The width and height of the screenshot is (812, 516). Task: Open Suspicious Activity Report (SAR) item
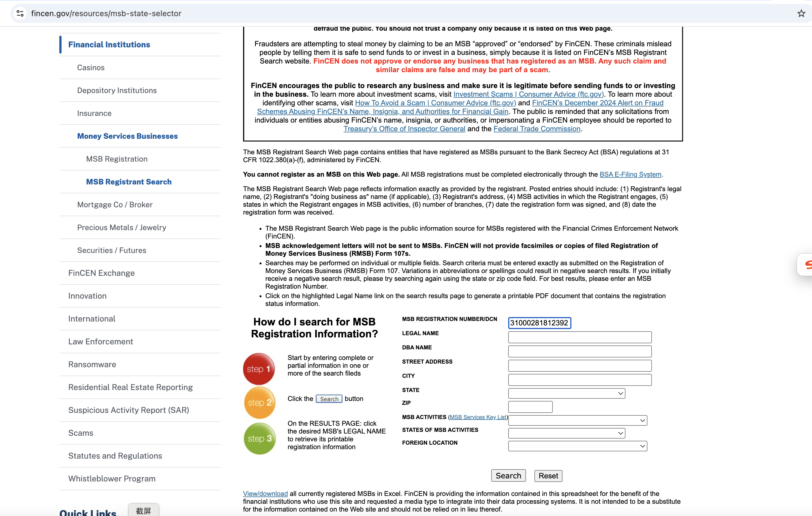[128, 410]
